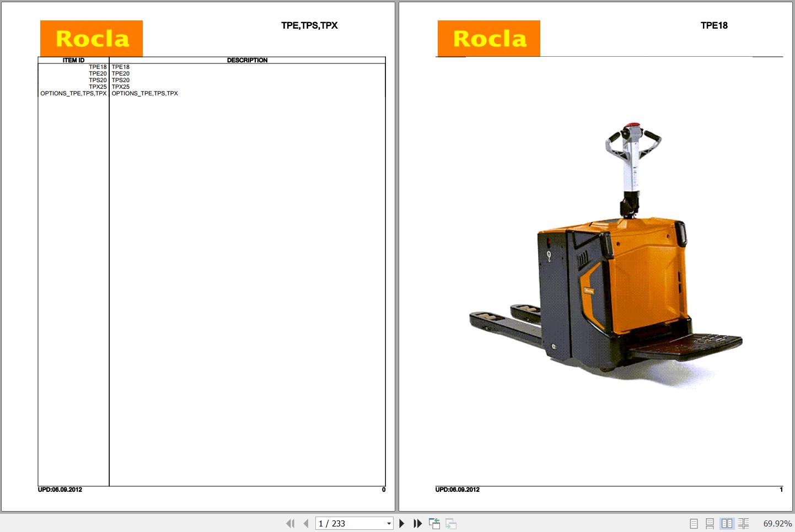The image size is (795, 532).
Task: Jump to the last page
Action: click(417, 523)
